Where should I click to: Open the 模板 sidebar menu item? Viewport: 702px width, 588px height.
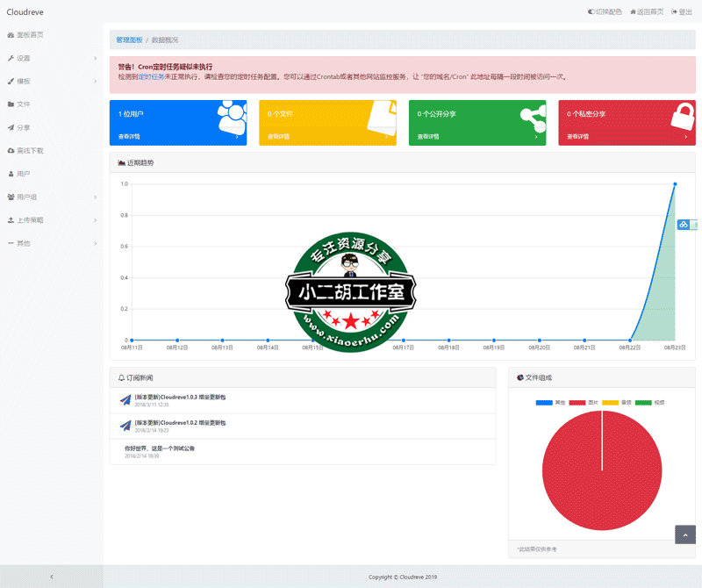point(51,82)
